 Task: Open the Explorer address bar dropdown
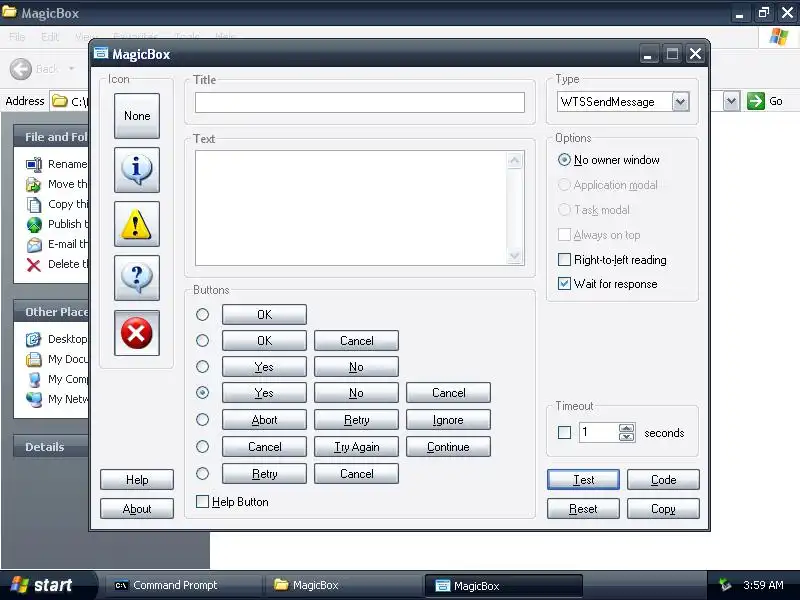pyautogui.click(x=731, y=101)
